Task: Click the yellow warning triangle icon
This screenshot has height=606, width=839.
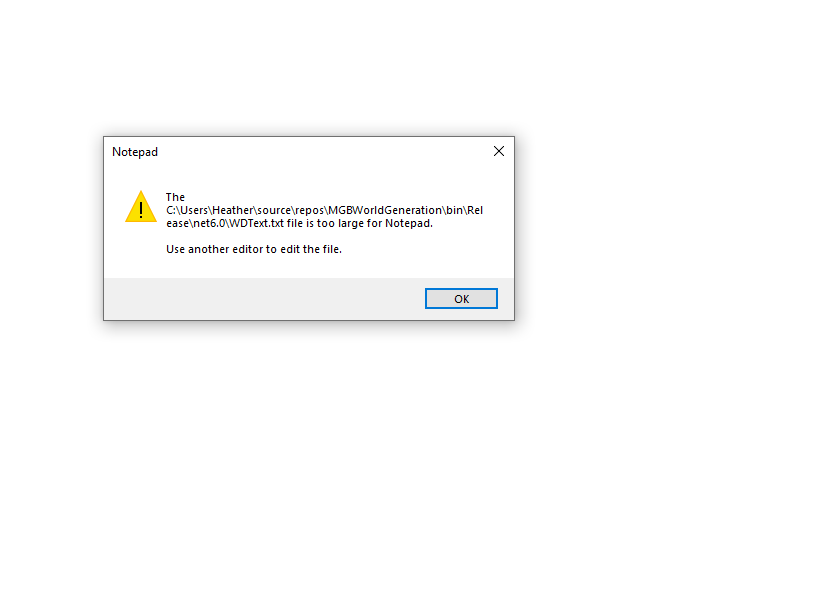Action: 141,206
